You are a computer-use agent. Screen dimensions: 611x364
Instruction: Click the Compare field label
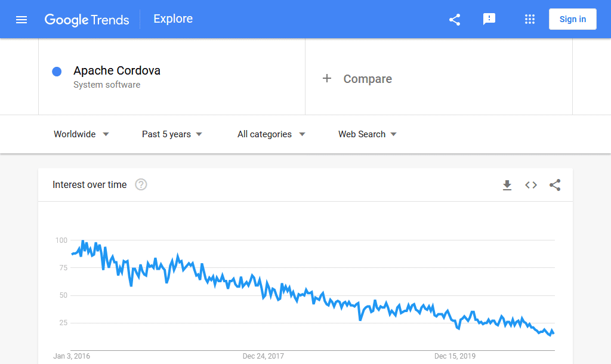368,79
